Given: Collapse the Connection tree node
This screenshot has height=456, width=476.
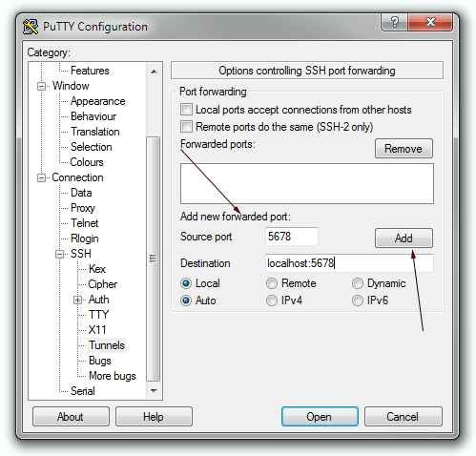Looking at the screenshot, I should pos(41,177).
